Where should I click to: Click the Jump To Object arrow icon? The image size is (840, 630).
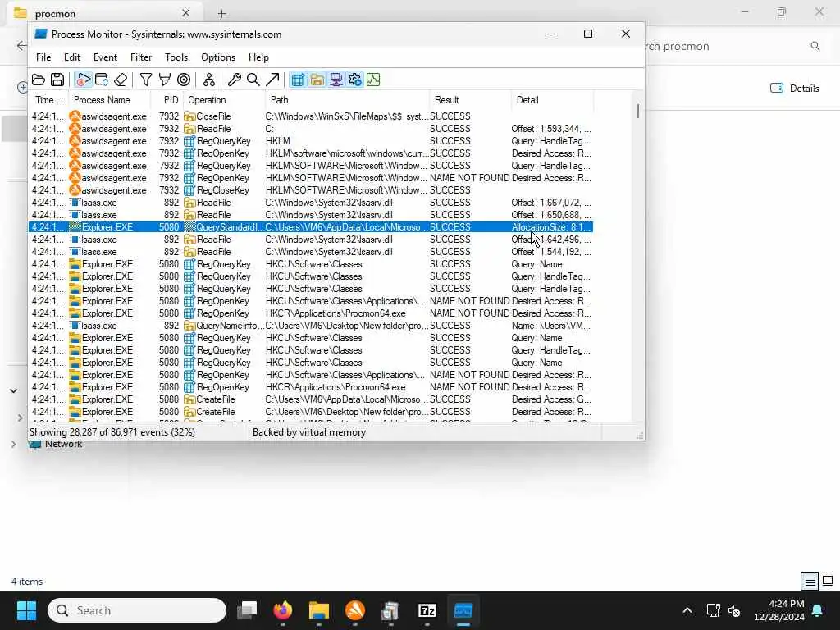(x=272, y=80)
